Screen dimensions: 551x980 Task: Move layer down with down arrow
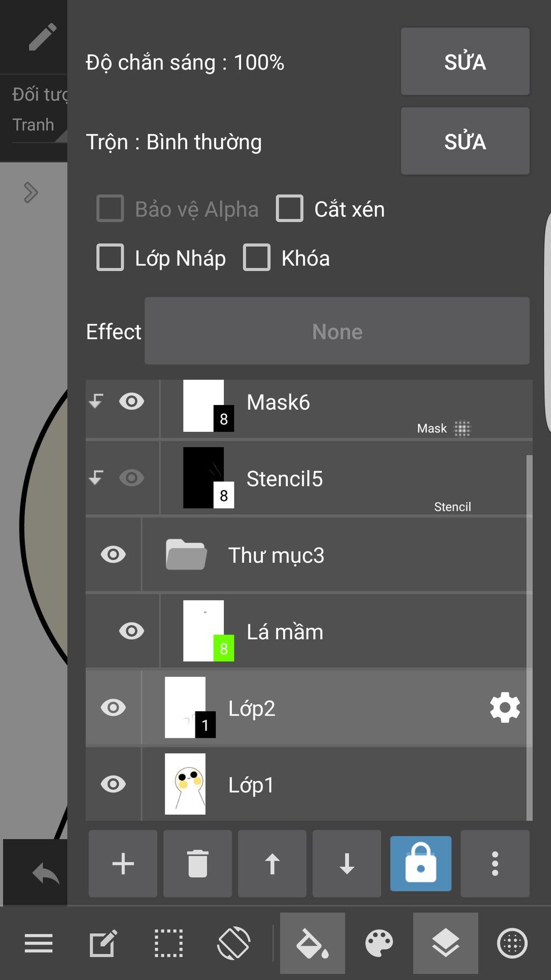(x=347, y=864)
